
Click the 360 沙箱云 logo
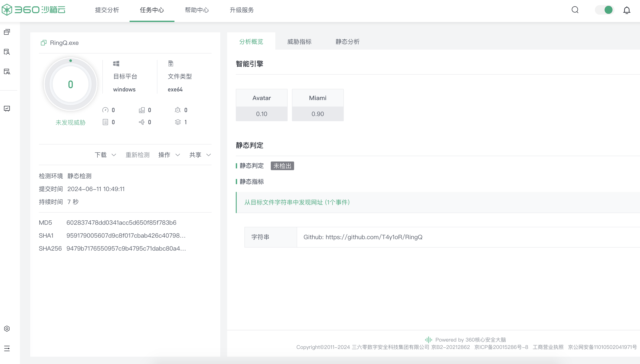(34, 10)
